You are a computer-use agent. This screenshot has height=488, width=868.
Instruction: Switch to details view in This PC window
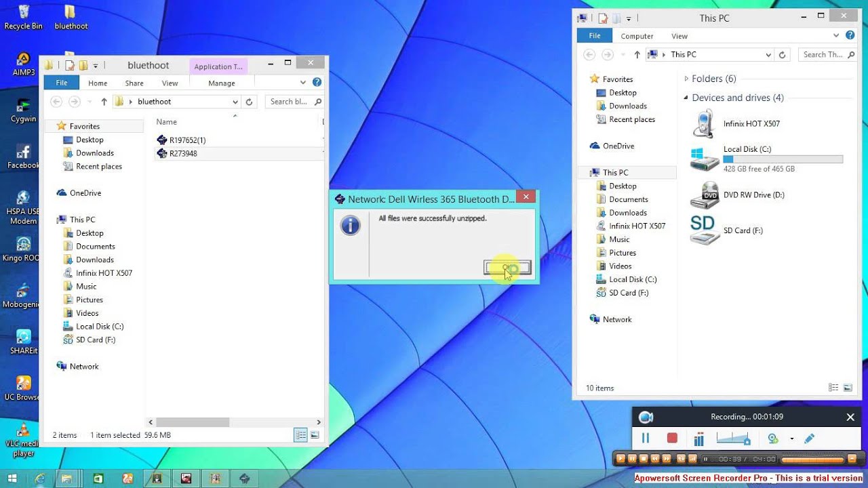833,388
